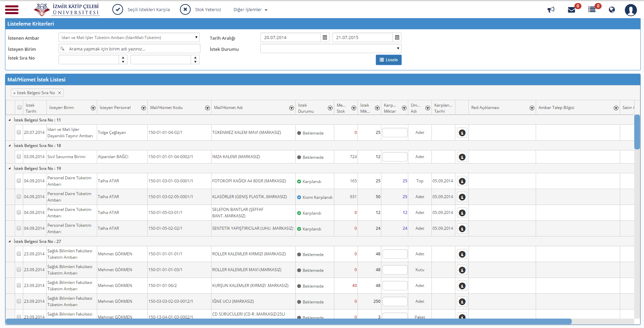Open the hamburger main menu
This screenshot has width=644, height=328.
point(12,9)
